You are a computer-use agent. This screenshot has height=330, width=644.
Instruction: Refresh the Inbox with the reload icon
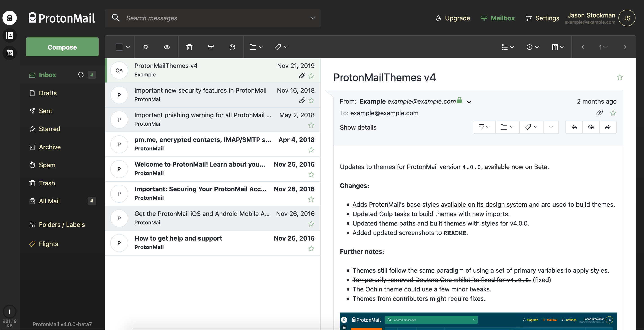click(81, 75)
